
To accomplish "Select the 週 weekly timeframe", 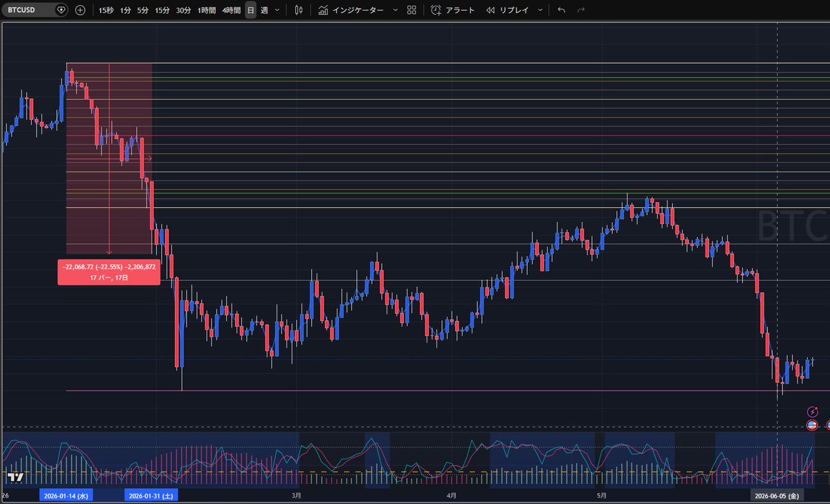I will coord(264,10).
